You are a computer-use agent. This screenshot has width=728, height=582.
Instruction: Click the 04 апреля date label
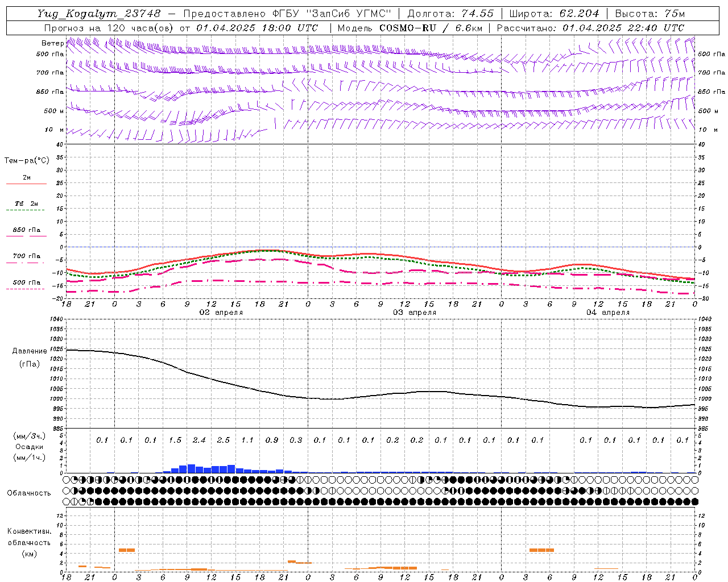coord(608,313)
